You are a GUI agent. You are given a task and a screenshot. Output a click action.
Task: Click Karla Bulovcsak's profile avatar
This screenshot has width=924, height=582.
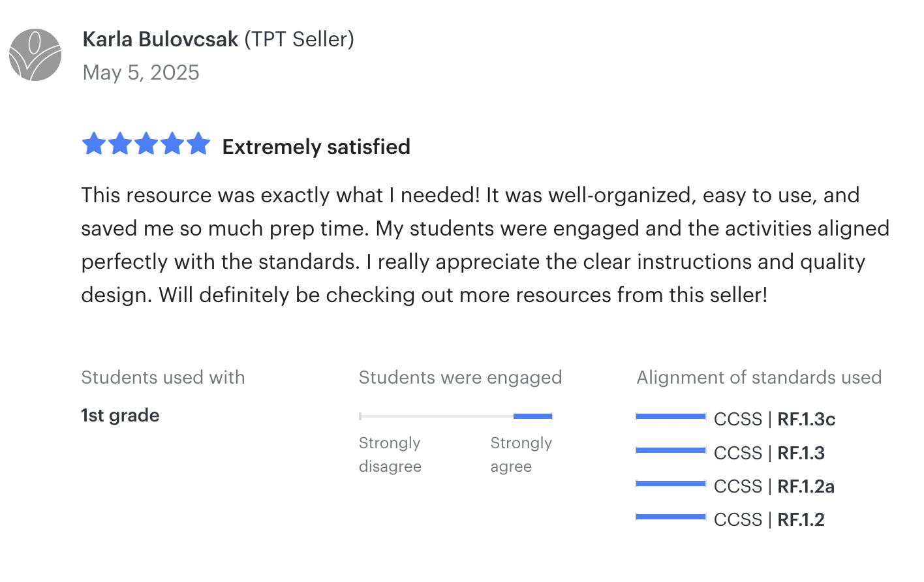(35, 55)
